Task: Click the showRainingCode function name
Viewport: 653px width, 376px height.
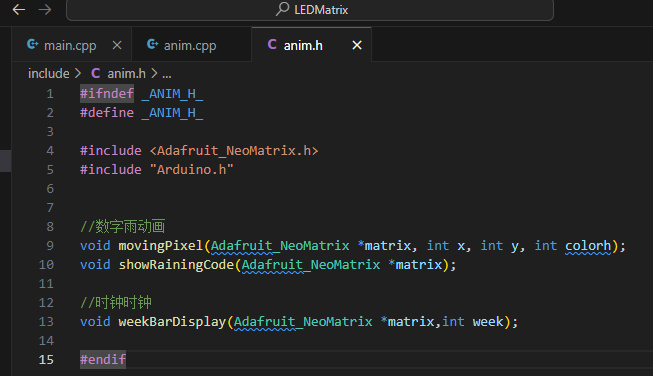Action: click(176, 265)
